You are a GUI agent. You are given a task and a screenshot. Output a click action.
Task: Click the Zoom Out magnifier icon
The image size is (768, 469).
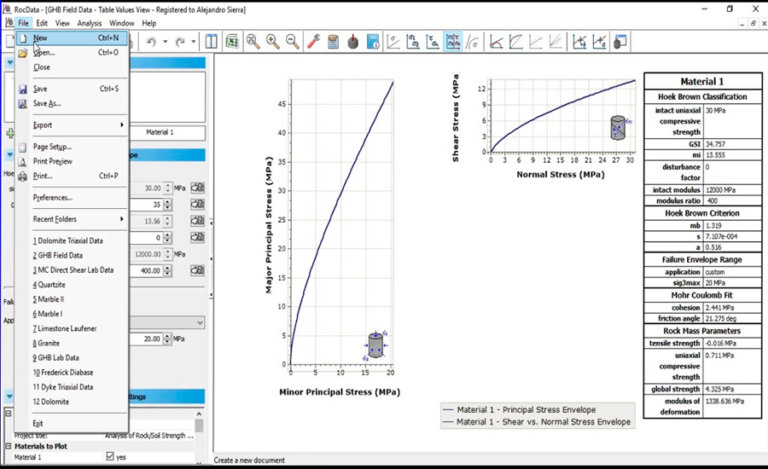292,42
